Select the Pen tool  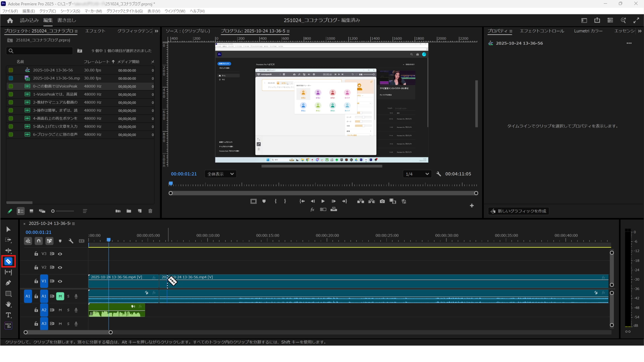pos(8,283)
